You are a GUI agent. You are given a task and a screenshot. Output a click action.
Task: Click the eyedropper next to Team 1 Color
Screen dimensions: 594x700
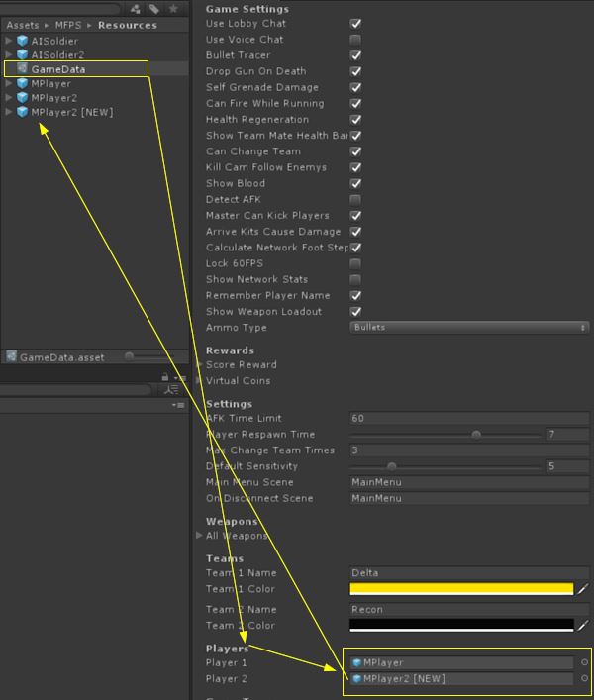[583, 589]
